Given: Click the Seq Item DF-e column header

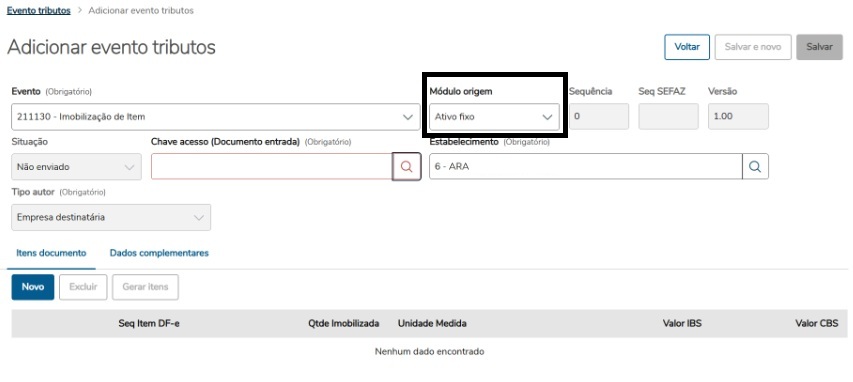Looking at the screenshot, I should pyautogui.click(x=149, y=323).
